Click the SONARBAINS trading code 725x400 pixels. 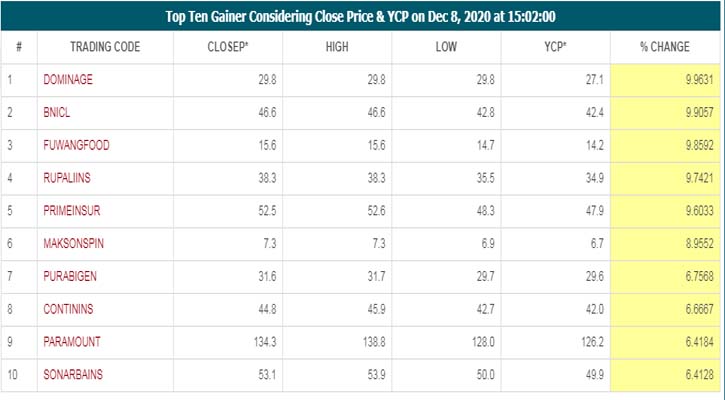tap(74, 372)
